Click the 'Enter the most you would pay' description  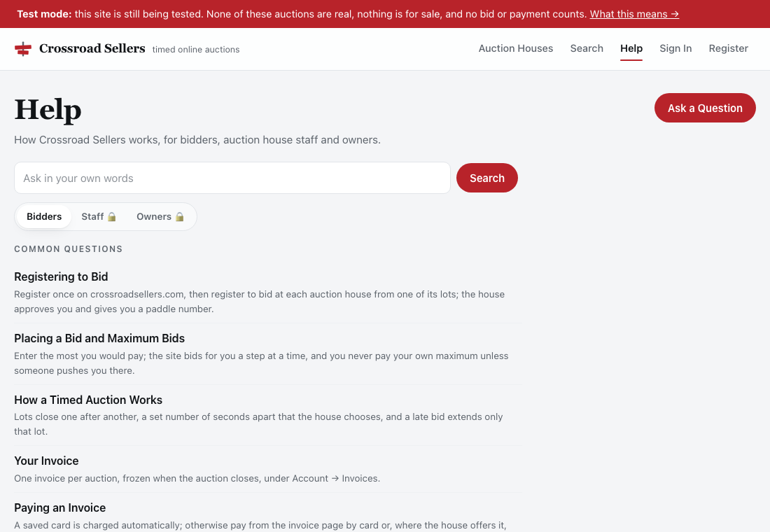(261, 363)
